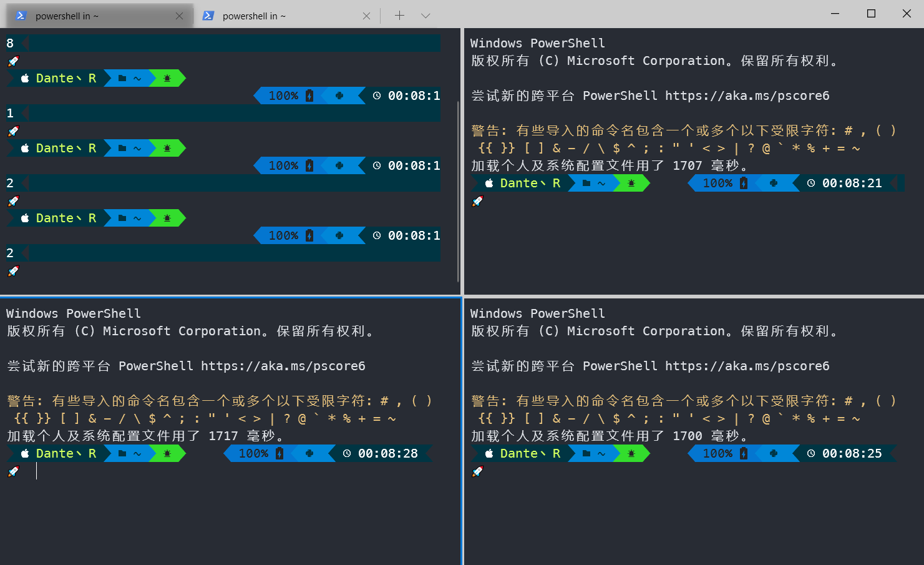Click the timestamp 00:08:25
924x565 pixels.
[852, 453]
